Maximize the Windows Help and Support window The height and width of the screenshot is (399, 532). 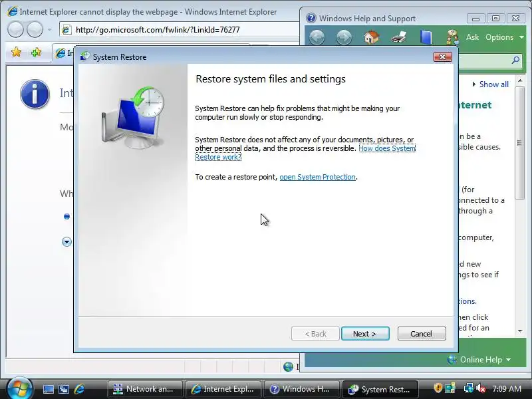(495, 19)
